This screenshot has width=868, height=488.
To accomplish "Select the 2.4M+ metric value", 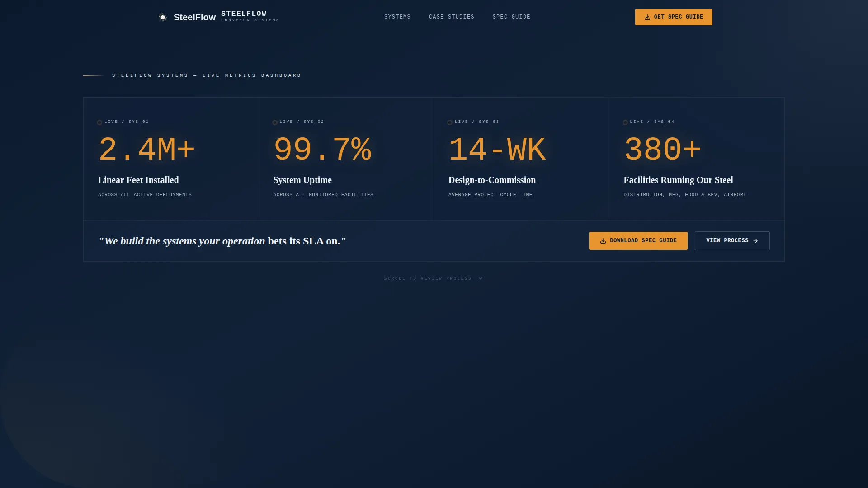I will [146, 150].
